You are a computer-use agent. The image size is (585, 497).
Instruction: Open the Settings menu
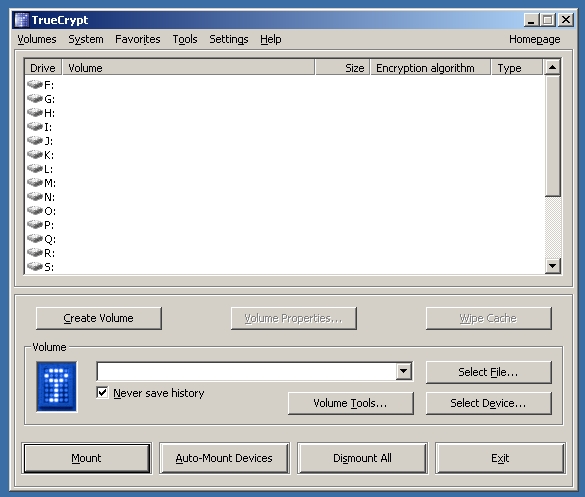tap(229, 39)
